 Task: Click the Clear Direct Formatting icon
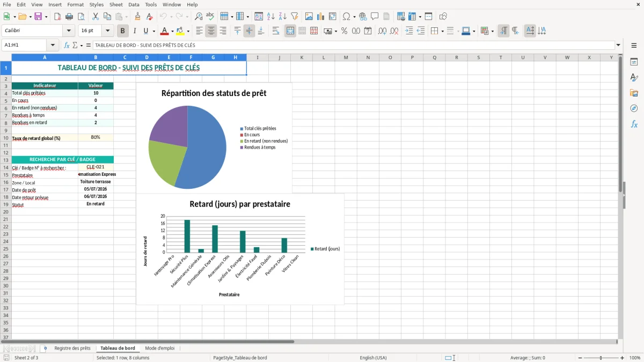tap(150, 17)
